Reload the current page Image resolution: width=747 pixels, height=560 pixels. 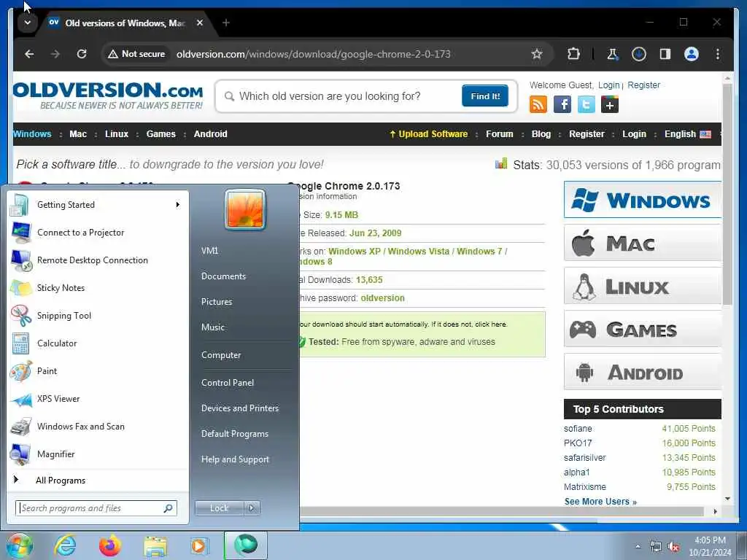coord(82,54)
